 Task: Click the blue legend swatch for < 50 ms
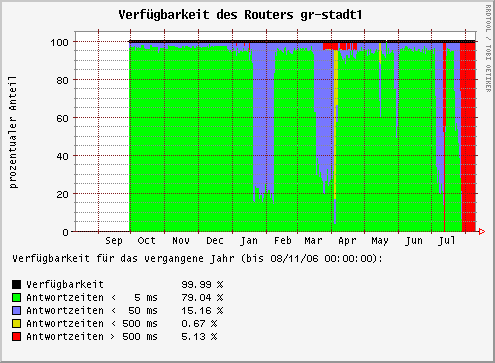point(16,310)
